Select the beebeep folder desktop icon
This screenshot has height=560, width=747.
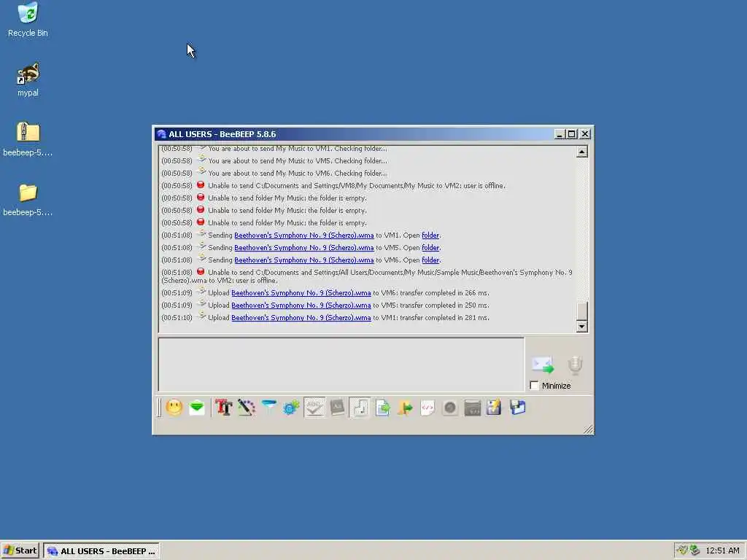click(x=28, y=200)
